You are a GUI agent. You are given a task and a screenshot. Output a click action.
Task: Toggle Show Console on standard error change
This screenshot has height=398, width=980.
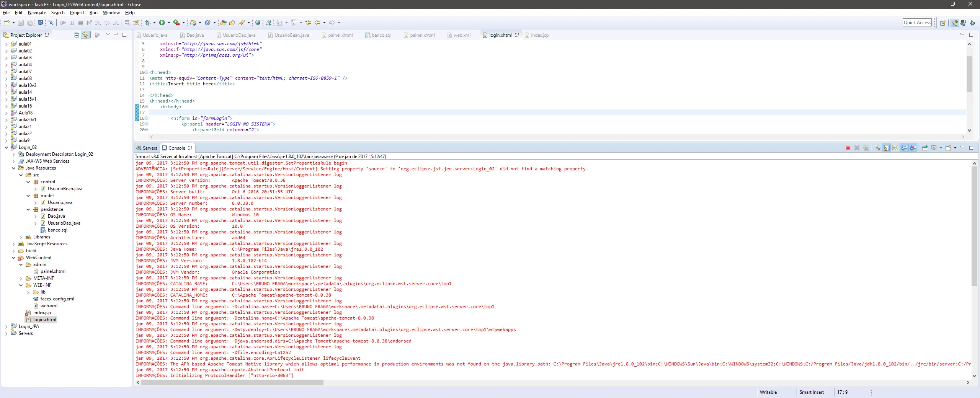coord(913,148)
